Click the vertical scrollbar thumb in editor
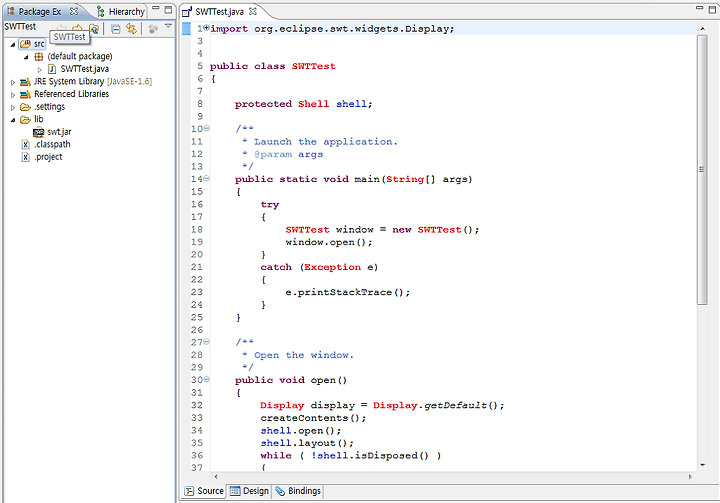 [702, 170]
